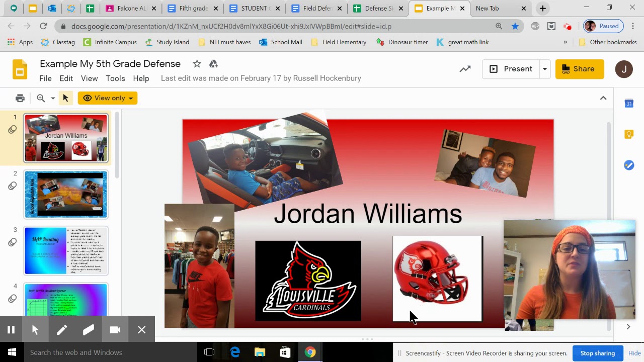Open the Last edit history link

261,78
